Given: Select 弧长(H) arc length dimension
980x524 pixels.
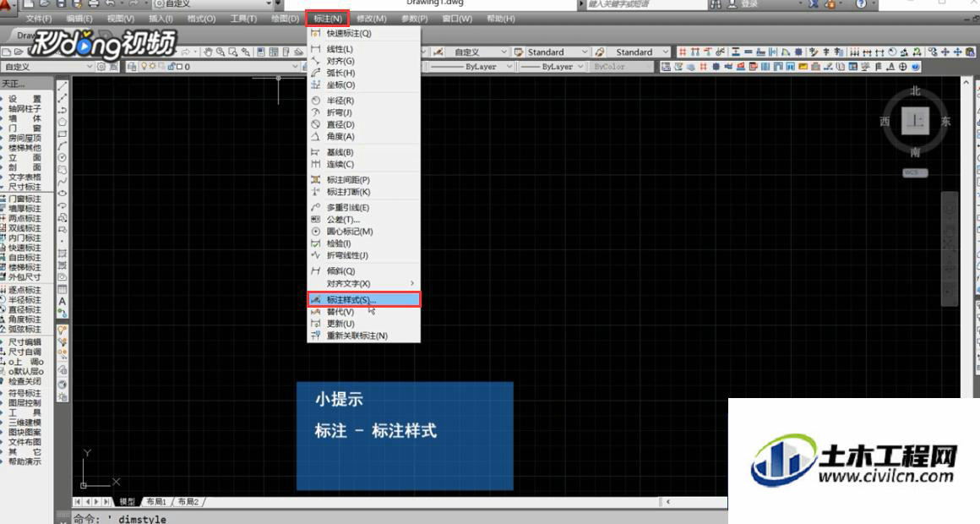Looking at the screenshot, I should coord(364,73).
